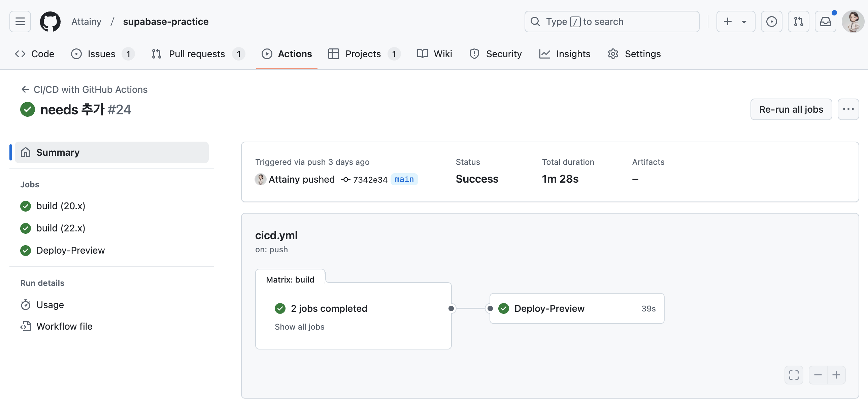Open the issues shortcut icon in header
Viewport: 868px width, 407px height.
click(771, 22)
